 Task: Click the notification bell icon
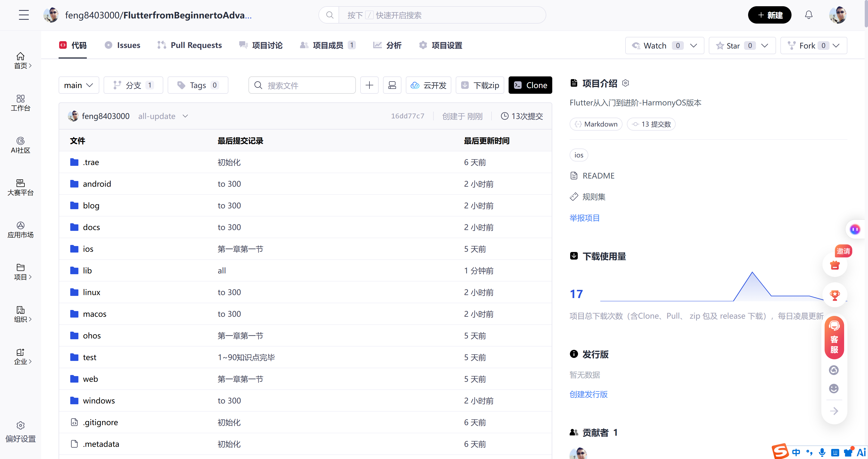tap(808, 15)
